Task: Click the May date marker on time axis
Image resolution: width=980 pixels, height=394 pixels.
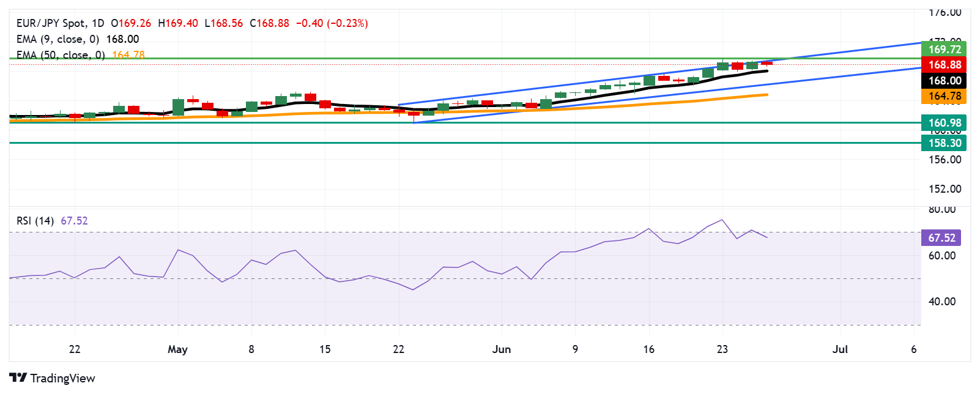Action: tap(177, 349)
